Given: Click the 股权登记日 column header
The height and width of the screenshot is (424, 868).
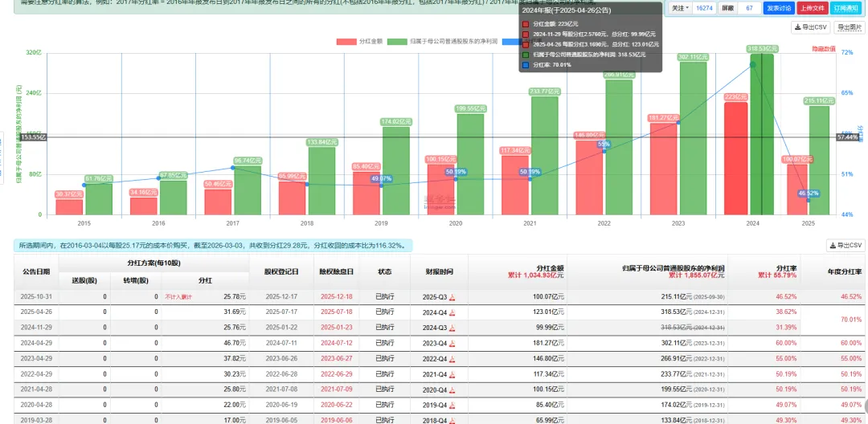Looking at the screenshot, I should (281, 271).
